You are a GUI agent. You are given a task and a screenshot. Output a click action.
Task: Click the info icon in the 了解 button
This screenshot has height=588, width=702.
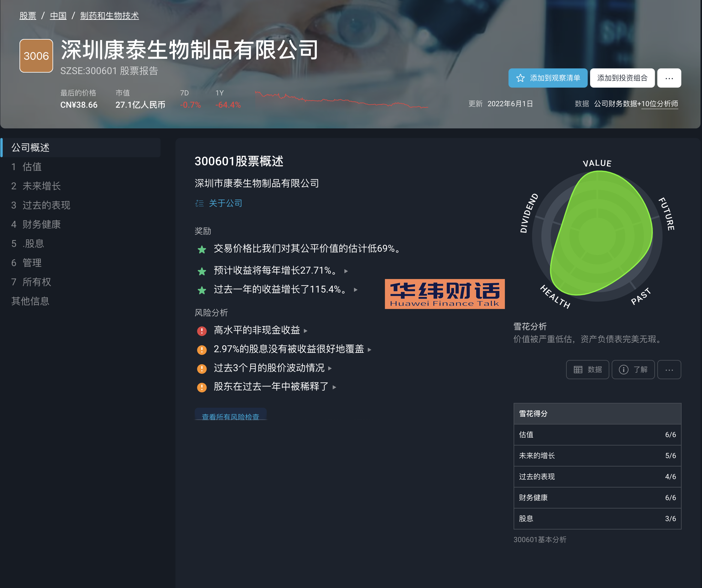[623, 369]
